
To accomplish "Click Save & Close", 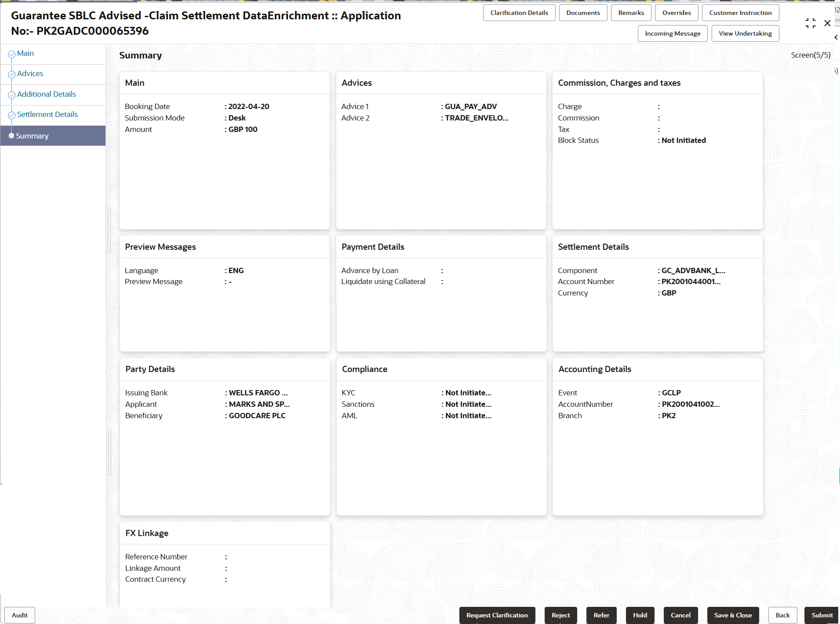I will tap(733, 615).
